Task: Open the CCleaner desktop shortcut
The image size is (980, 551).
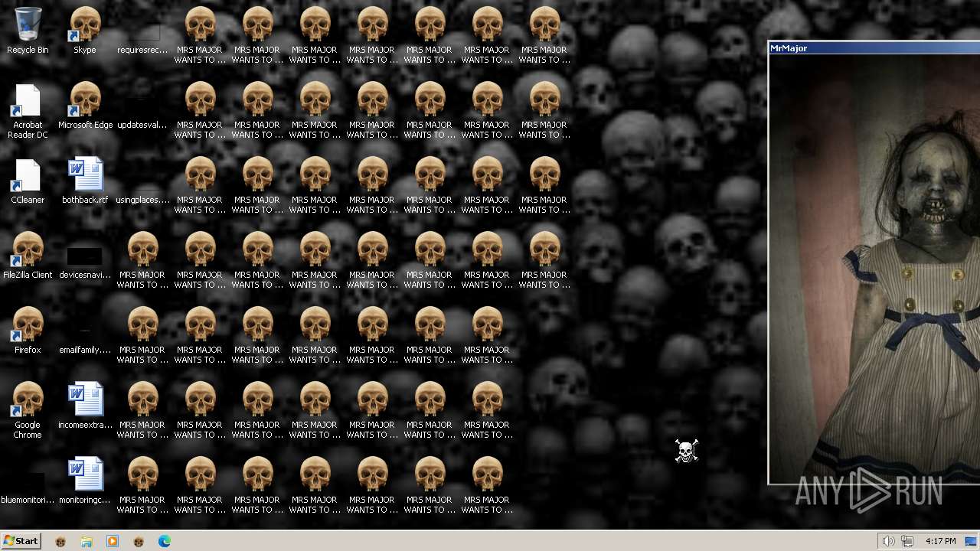Action: (x=28, y=181)
